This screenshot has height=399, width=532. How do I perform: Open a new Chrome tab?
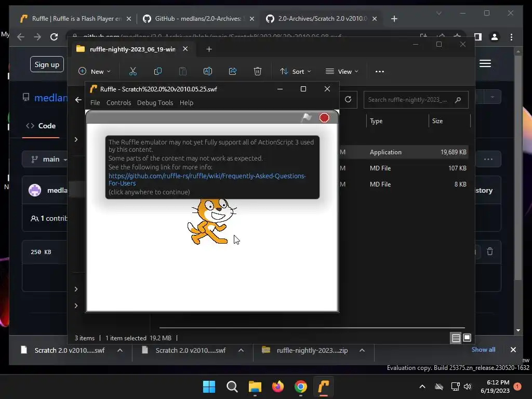pyautogui.click(x=394, y=19)
